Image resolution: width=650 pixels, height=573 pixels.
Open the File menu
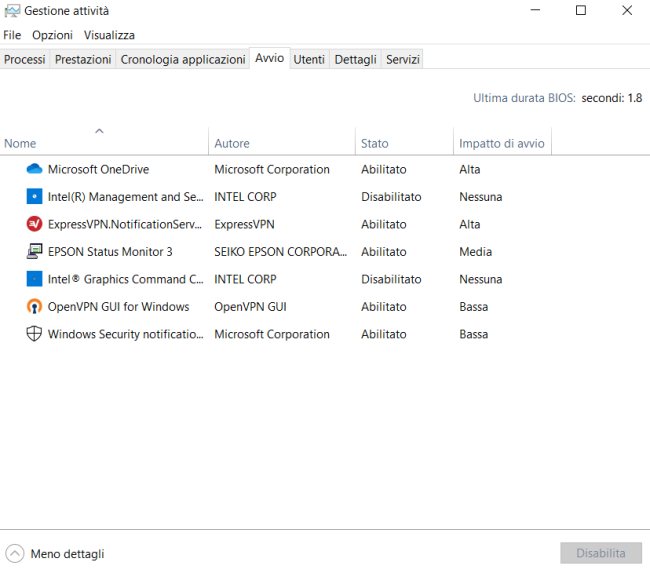coord(12,35)
